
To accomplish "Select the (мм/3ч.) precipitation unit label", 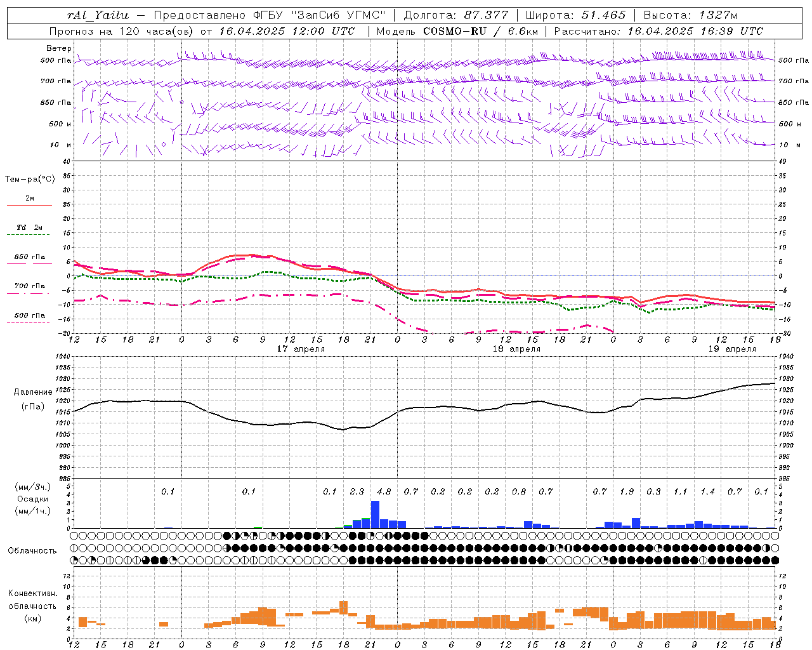I will pyautogui.click(x=33, y=487).
